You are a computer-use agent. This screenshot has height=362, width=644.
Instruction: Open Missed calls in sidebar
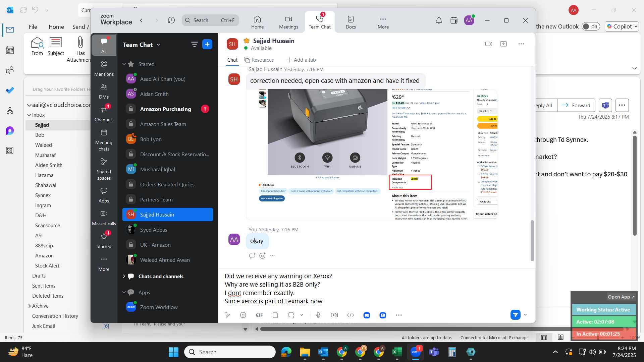coord(104,218)
